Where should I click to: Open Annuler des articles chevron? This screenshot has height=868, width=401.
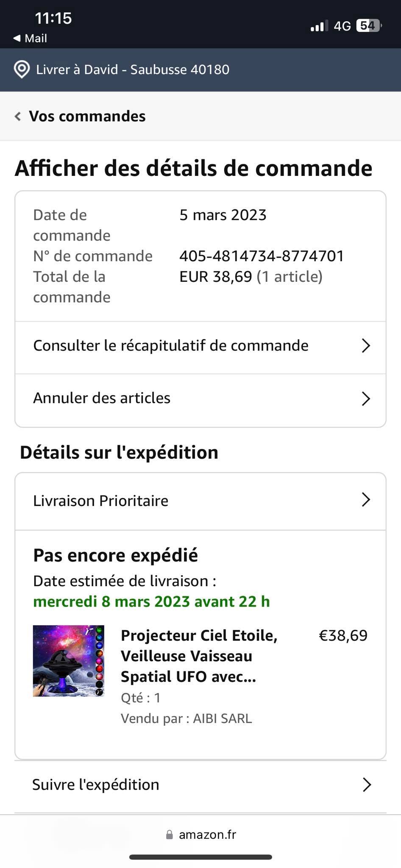[366, 398]
